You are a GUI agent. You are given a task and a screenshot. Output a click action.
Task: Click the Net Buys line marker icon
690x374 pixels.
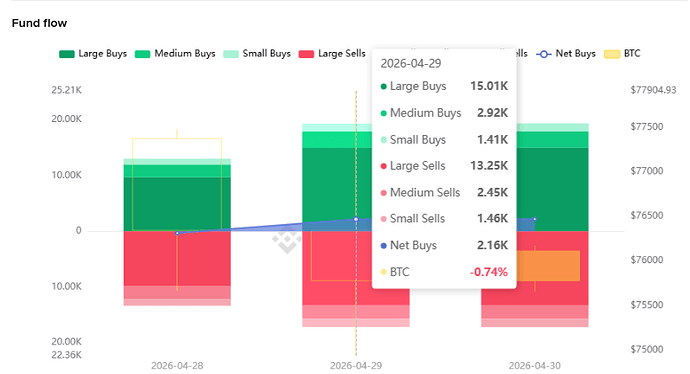pos(544,54)
